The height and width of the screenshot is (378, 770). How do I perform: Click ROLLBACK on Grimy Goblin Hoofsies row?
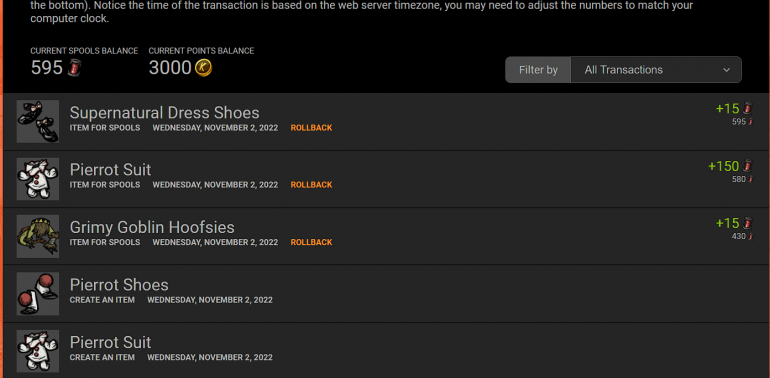(311, 243)
